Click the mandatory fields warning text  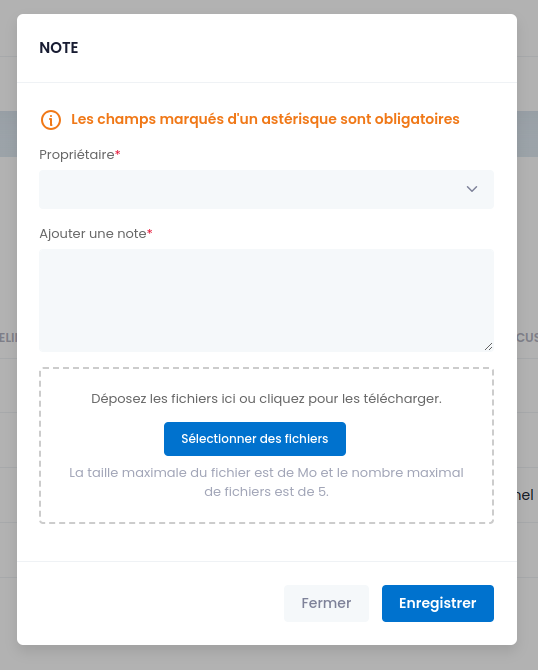[265, 119]
